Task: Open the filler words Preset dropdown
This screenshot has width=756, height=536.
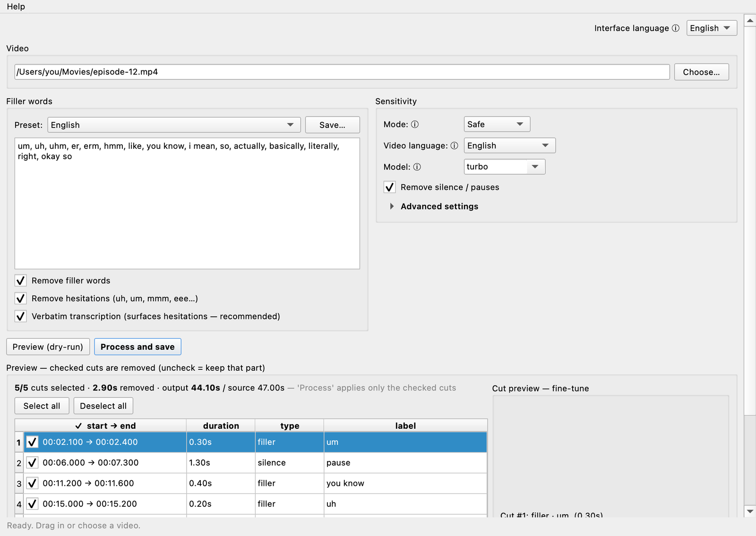Action: [x=174, y=125]
